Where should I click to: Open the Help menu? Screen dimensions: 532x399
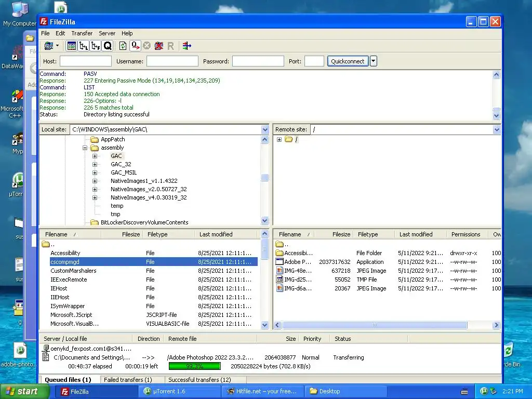coord(127,33)
